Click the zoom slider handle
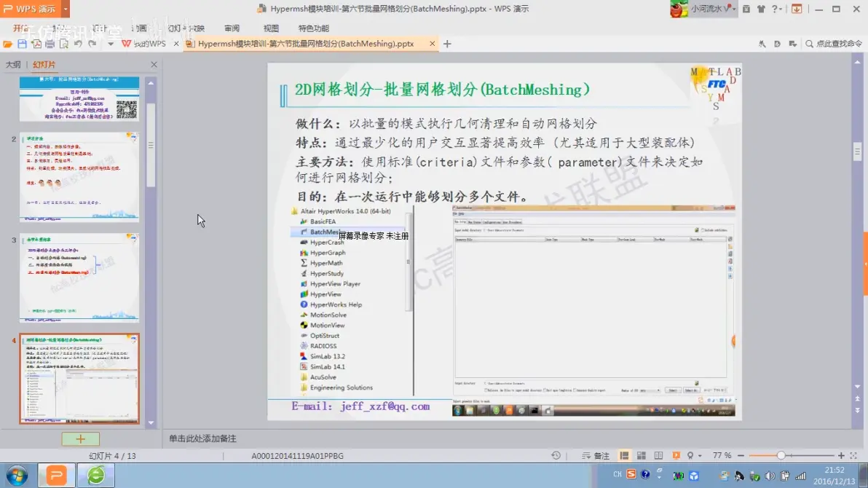The image size is (868, 488). coord(781,455)
